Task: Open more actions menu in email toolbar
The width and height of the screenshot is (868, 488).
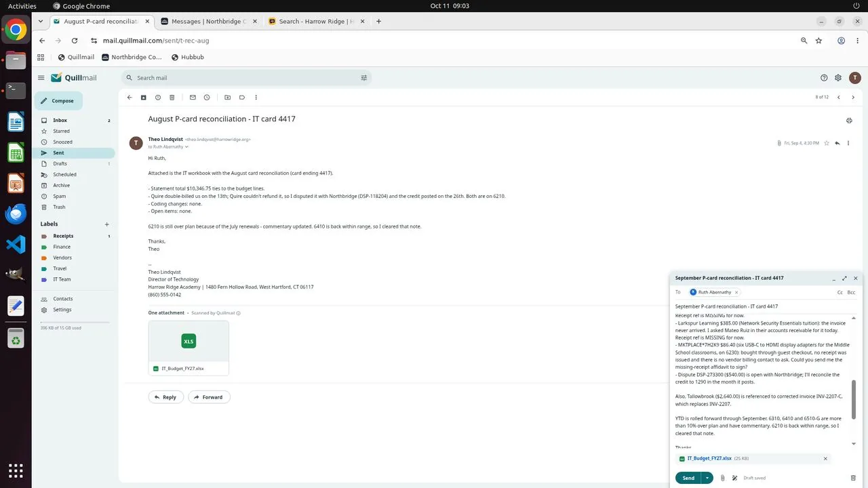Action: 256,98
